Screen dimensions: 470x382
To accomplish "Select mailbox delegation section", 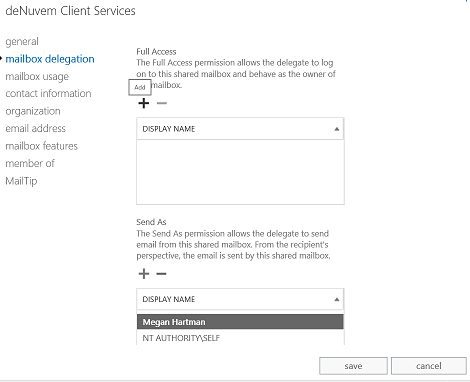I will [x=50, y=59].
